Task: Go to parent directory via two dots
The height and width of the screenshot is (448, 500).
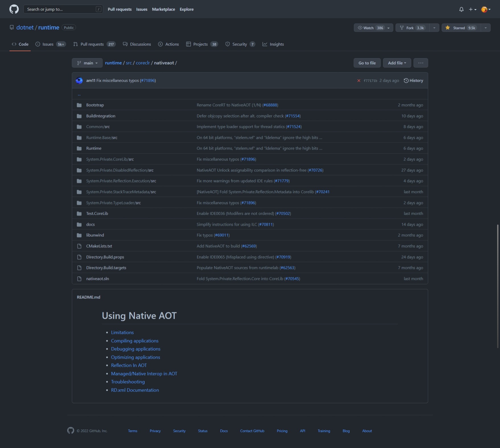Action: point(79,94)
